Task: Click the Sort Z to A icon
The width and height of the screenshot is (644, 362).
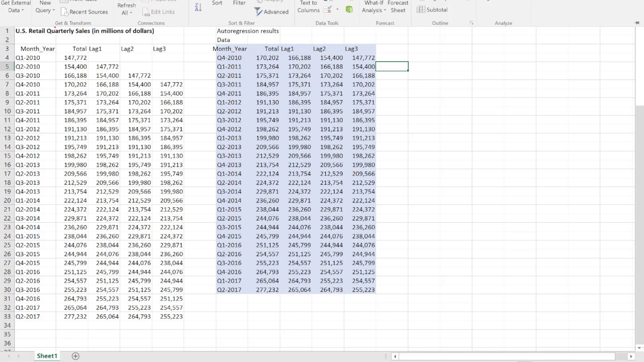Action: pyautogui.click(x=198, y=7)
